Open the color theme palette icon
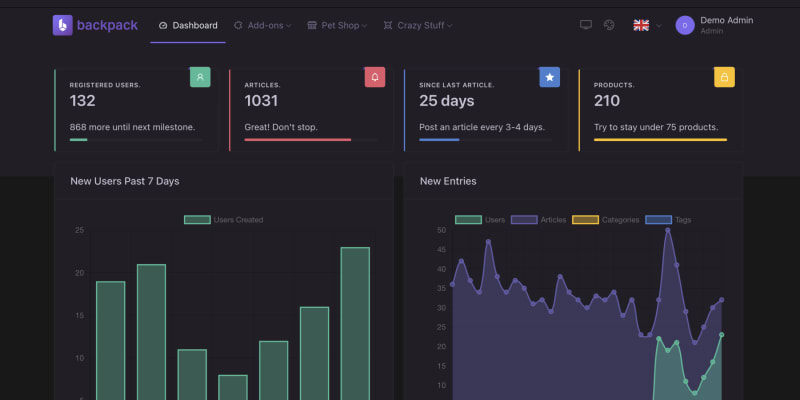The height and width of the screenshot is (400, 800). (608, 25)
